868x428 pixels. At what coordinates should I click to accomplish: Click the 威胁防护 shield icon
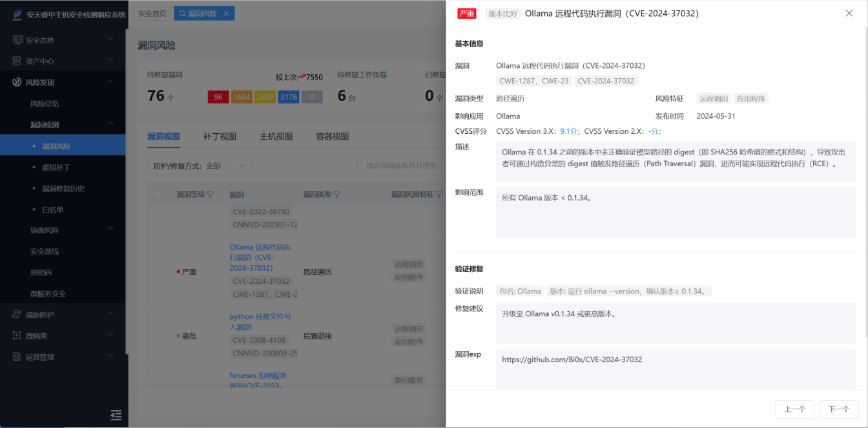tap(17, 315)
